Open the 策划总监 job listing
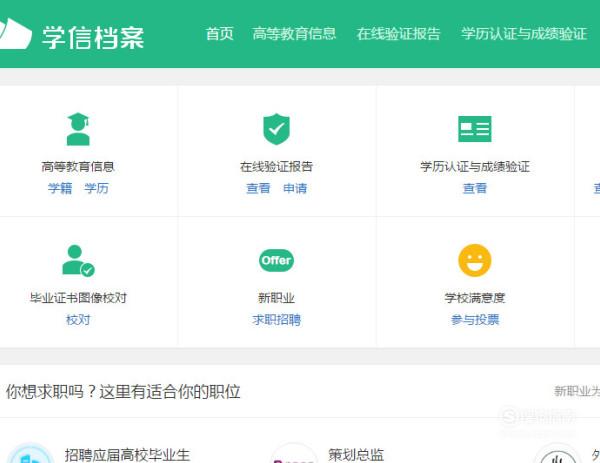 tap(356, 455)
